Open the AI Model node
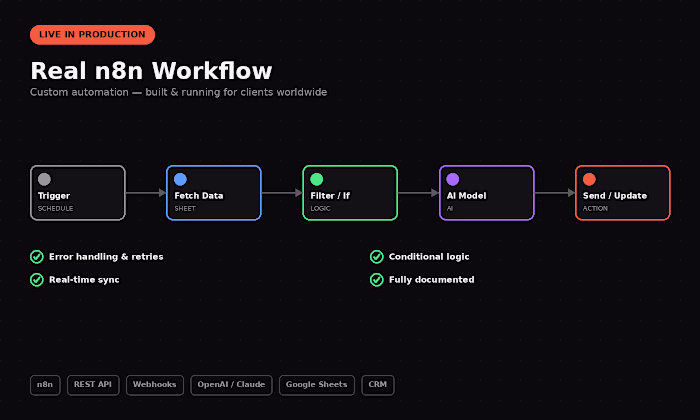The image size is (700, 420). [x=487, y=193]
